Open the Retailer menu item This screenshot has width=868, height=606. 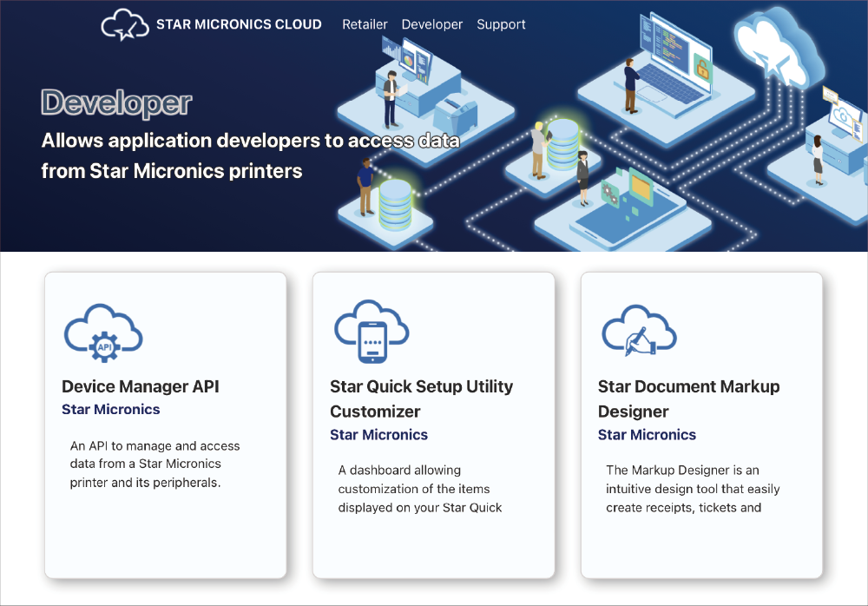click(365, 24)
